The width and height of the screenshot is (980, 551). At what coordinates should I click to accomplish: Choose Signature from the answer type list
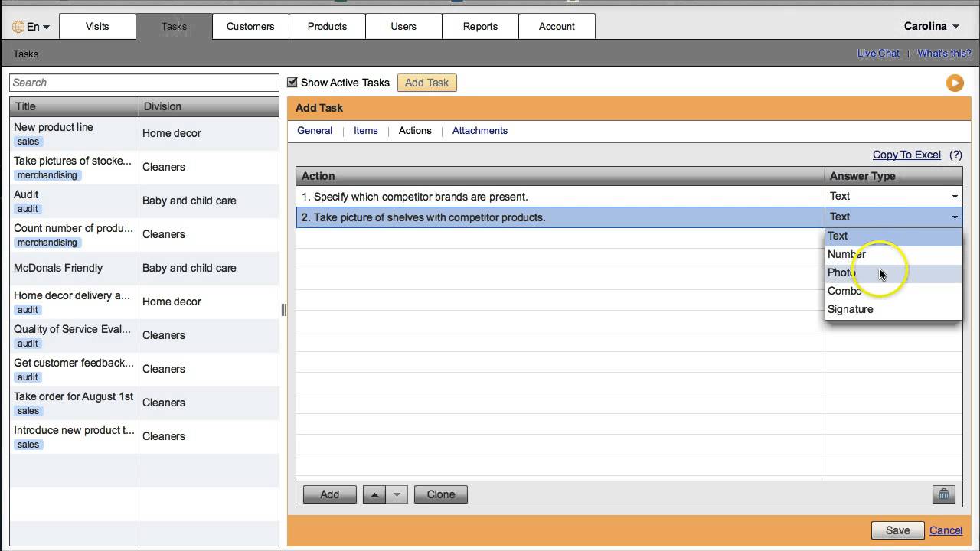[x=893, y=309]
